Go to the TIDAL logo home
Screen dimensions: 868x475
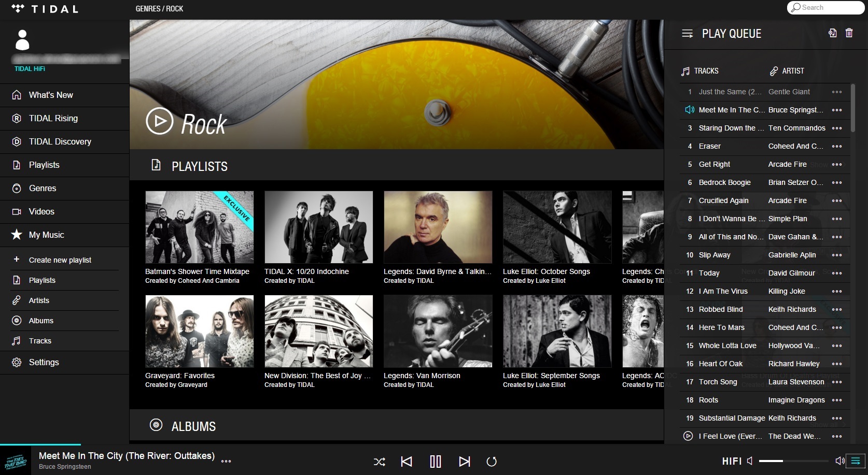click(45, 9)
